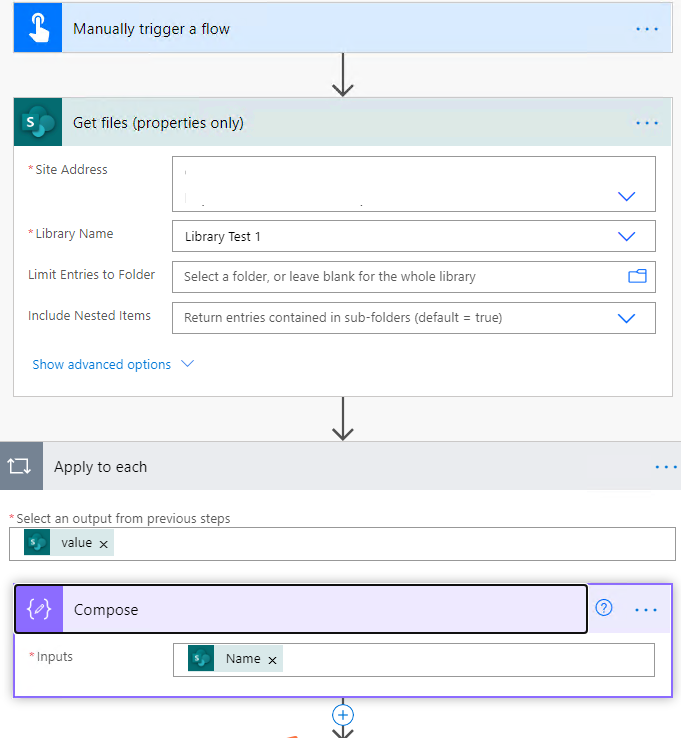Expand Include Nested Items dropdown arrow
Screen dimensions: 681x738
click(x=626, y=318)
